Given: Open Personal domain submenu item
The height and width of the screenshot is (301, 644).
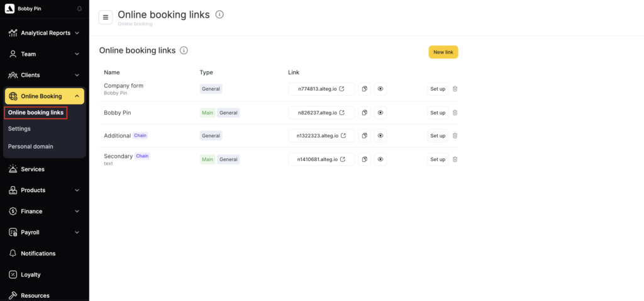Looking at the screenshot, I should (x=31, y=146).
